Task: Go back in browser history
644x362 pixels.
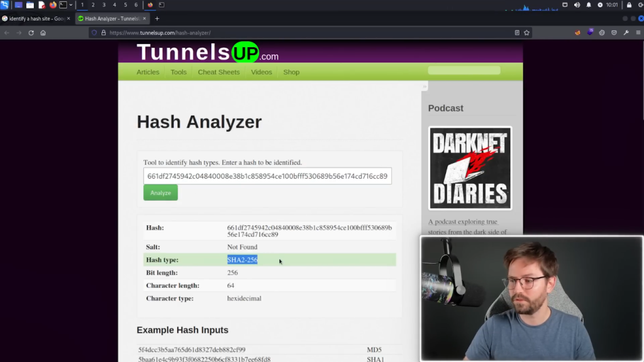Action: (7, 33)
